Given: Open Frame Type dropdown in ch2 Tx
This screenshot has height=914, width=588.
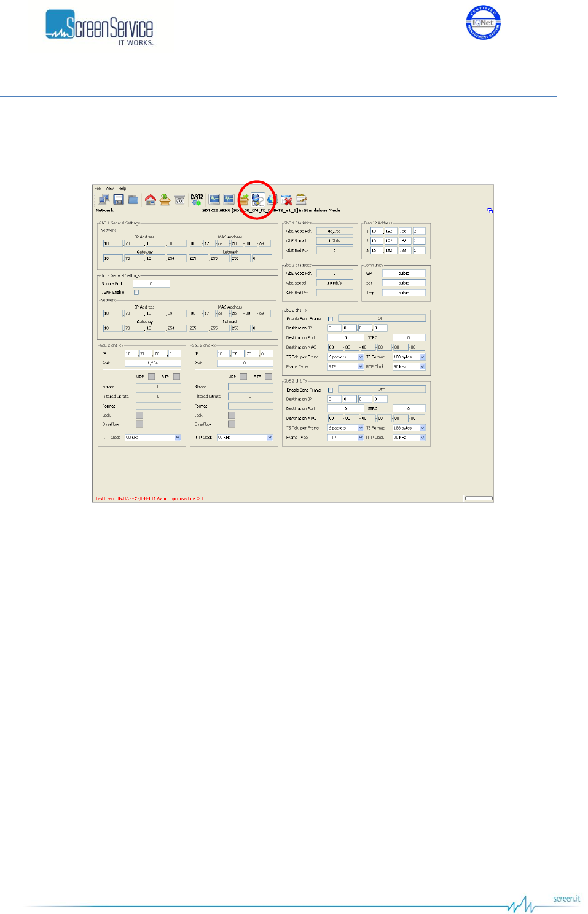Looking at the screenshot, I should coord(361,438).
